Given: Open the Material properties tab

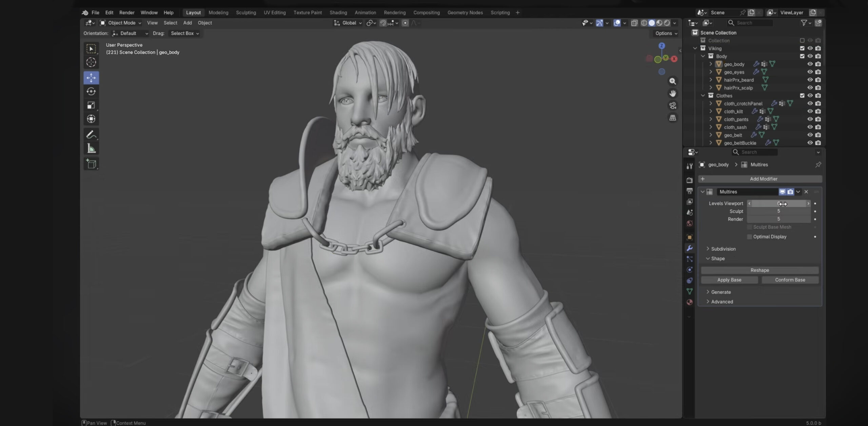Looking at the screenshot, I should (689, 302).
